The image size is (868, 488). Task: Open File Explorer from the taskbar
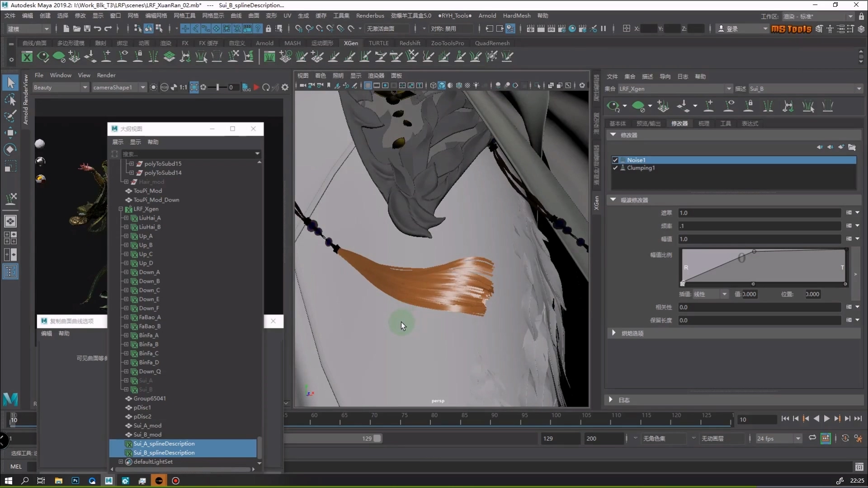tap(58, 481)
